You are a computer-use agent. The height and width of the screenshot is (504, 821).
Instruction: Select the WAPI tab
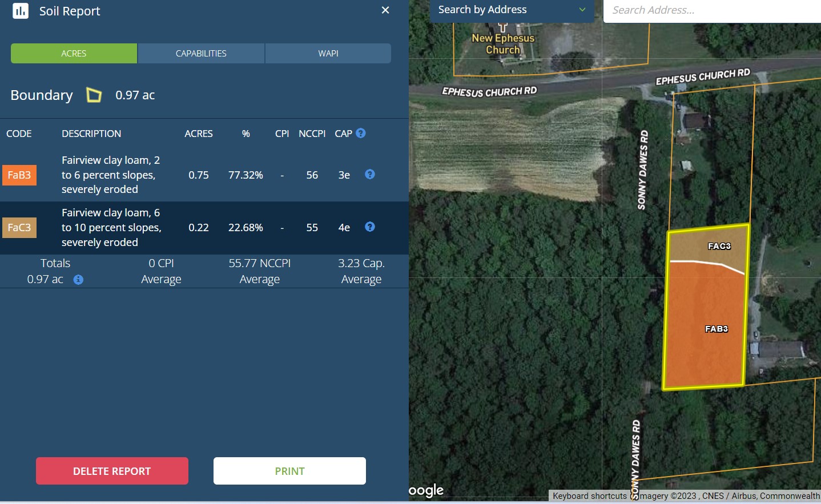pos(328,53)
